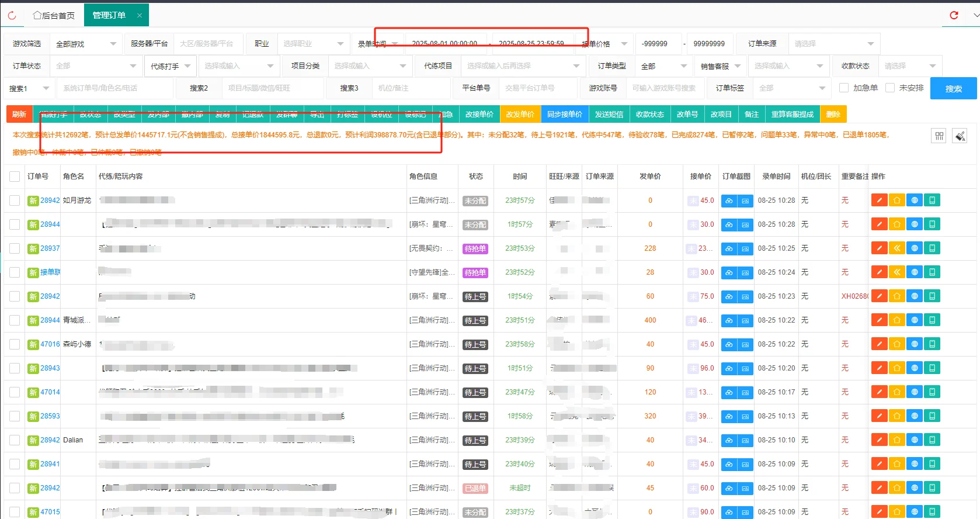
Task: Click the orange double-chevron icon in the 08-25 10:24 row
Action: 897,272
